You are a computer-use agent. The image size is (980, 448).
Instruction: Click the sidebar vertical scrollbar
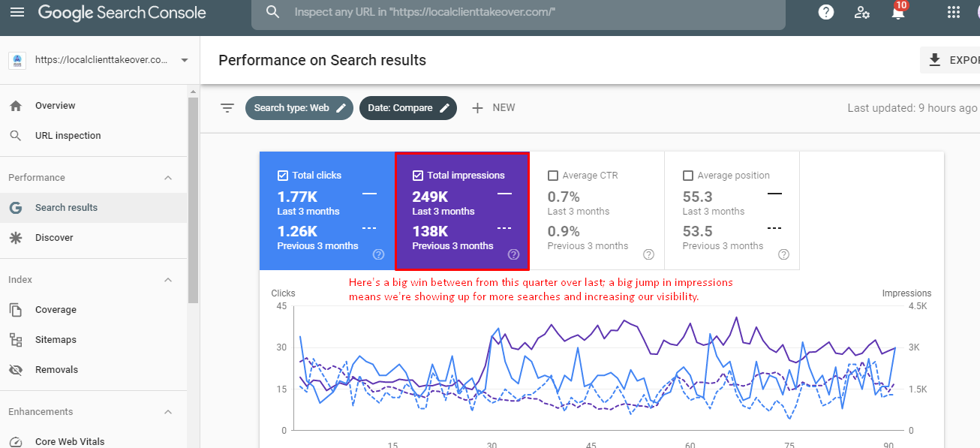pos(194,199)
